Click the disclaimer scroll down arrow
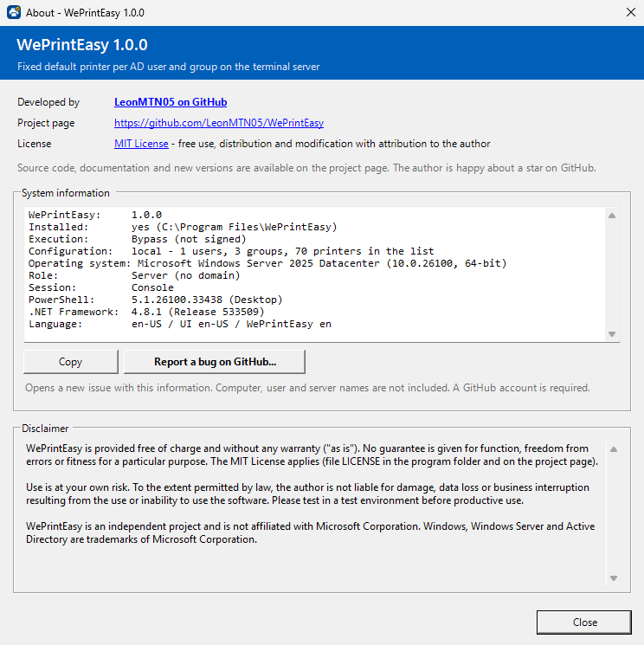This screenshot has height=645, width=644. tap(614, 578)
